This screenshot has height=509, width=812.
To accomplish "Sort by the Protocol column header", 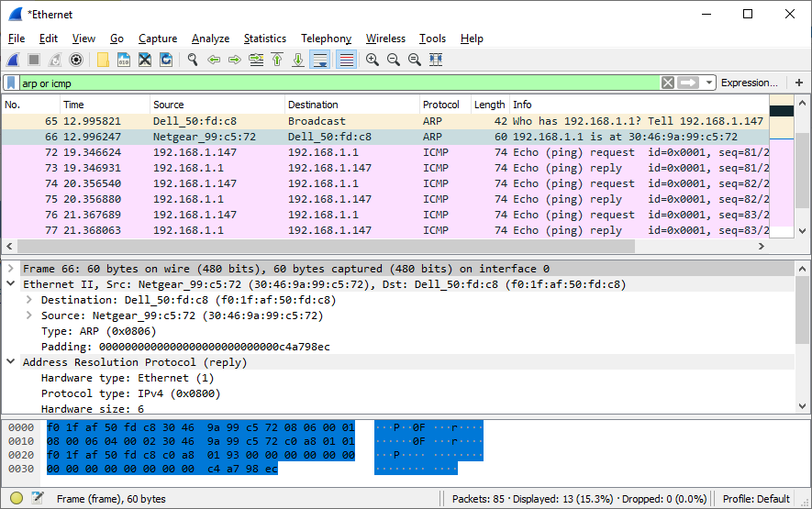I will tap(445, 105).
